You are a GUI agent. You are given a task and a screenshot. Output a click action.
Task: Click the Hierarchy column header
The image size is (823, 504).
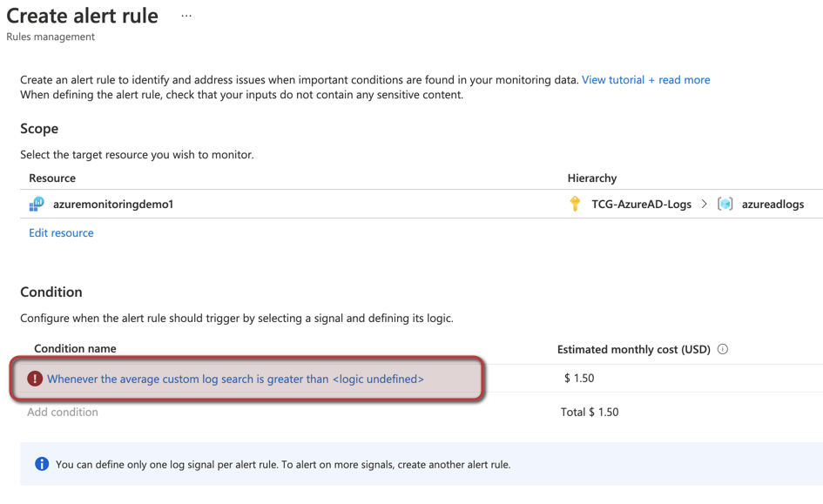click(592, 178)
